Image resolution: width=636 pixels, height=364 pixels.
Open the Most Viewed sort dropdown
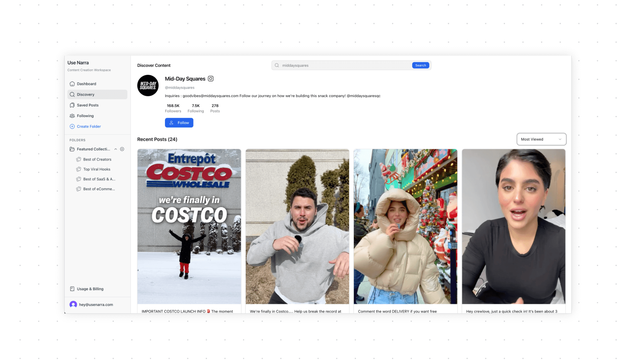(541, 139)
